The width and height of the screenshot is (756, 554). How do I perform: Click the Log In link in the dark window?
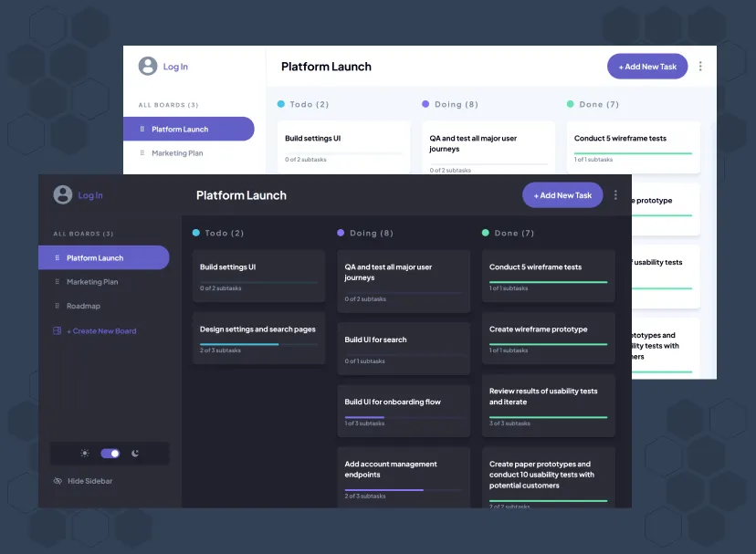[x=90, y=195]
